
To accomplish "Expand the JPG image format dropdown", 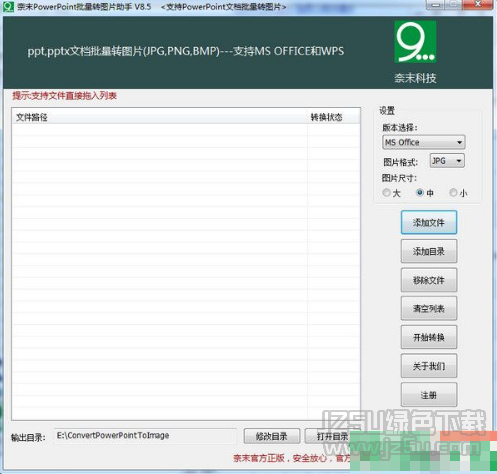I will click(447, 161).
